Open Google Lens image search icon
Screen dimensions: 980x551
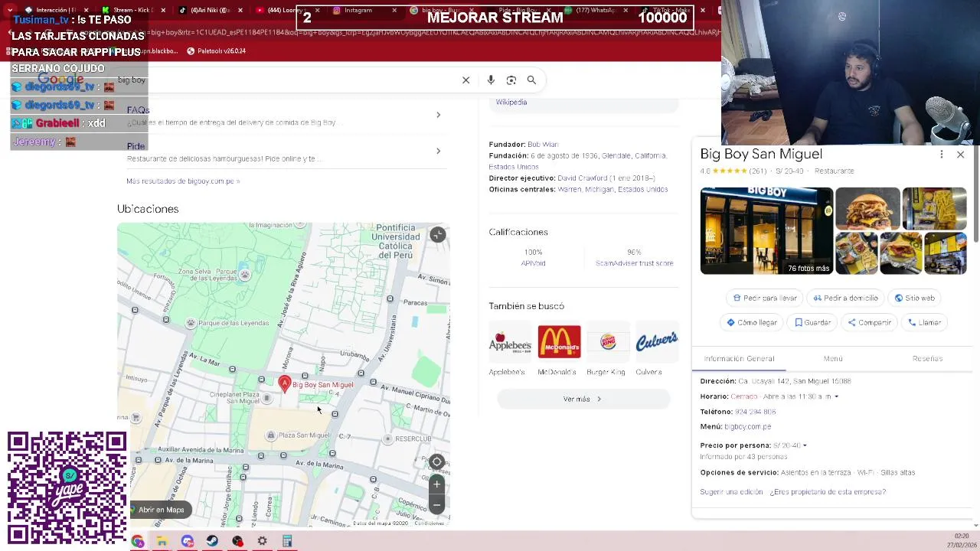[511, 80]
